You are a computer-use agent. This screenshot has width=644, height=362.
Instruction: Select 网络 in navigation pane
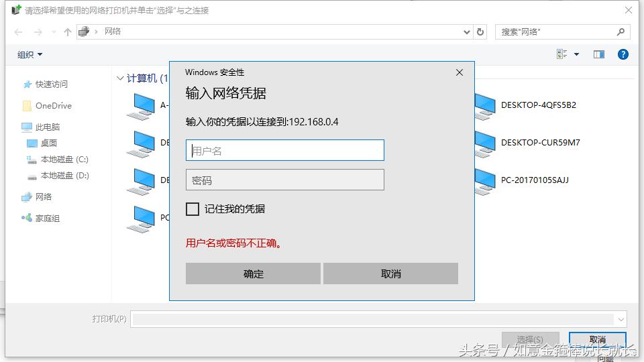36,196
